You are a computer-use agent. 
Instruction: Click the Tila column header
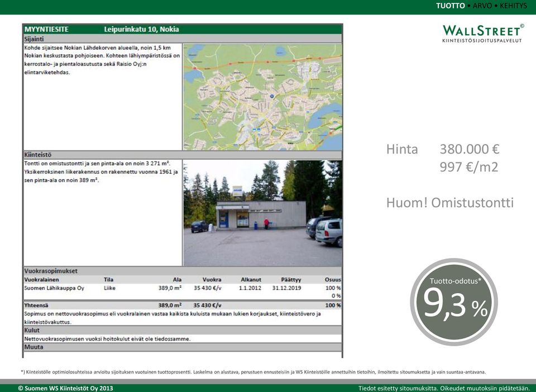tap(108, 280)
